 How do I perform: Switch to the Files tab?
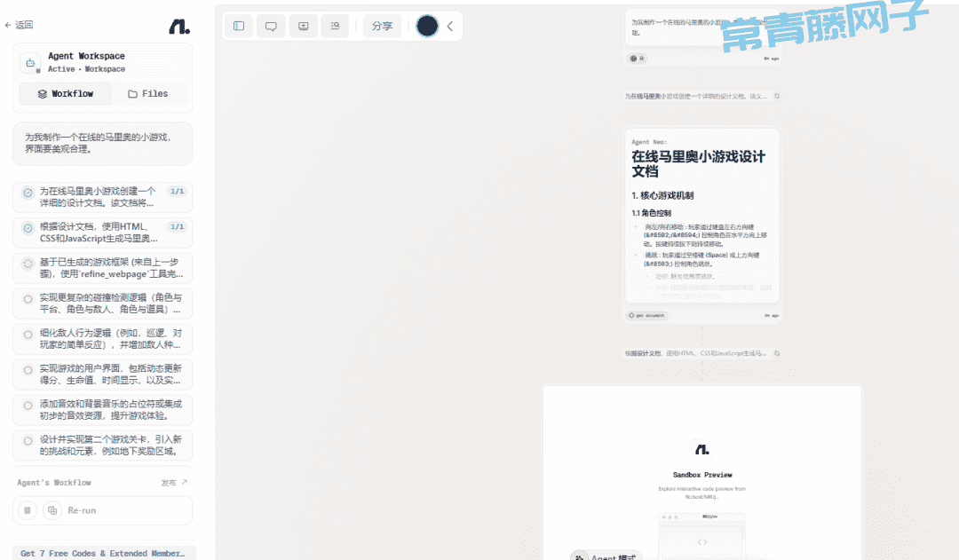tap(148, 93)
